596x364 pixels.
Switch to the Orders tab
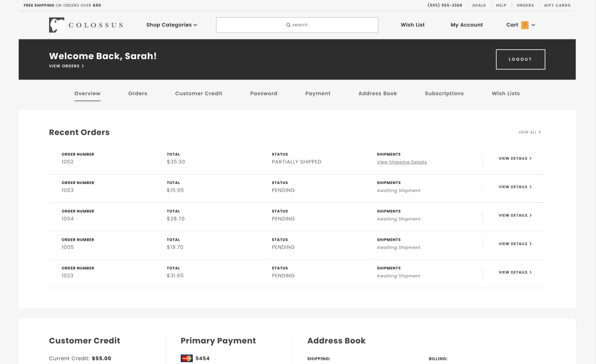(x=138, y=94)
